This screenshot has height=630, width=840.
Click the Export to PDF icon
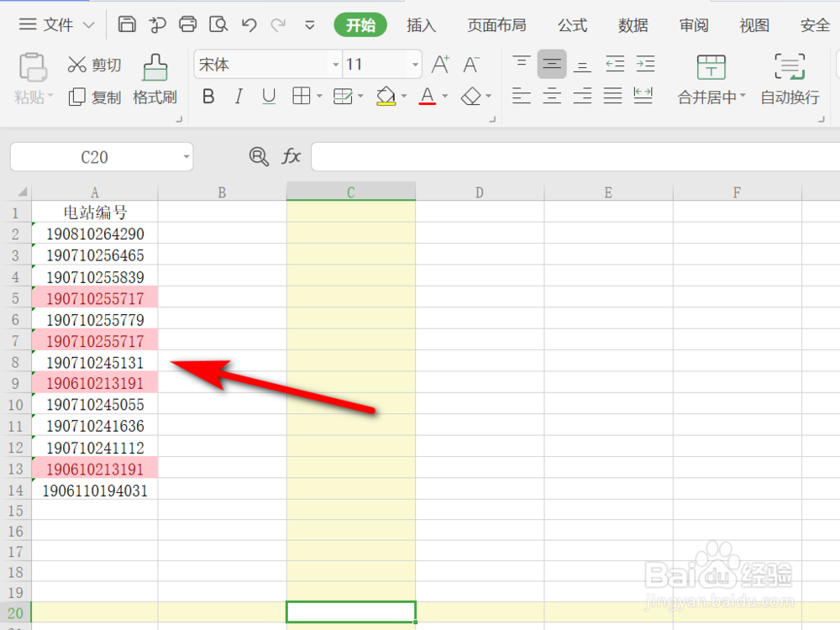pos(157,24)
